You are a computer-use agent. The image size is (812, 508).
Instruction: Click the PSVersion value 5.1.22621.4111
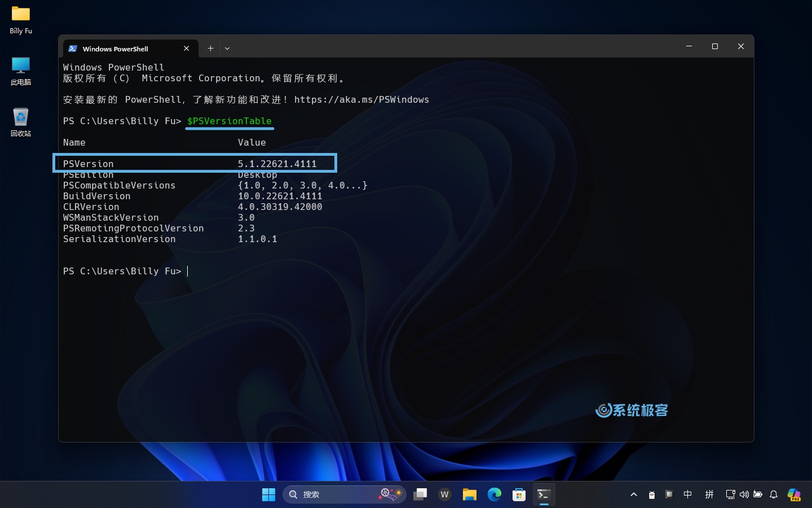pos(277,164)
